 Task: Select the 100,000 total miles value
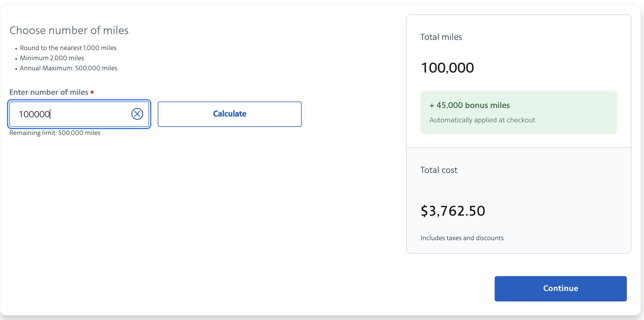(x=447, y=68)
